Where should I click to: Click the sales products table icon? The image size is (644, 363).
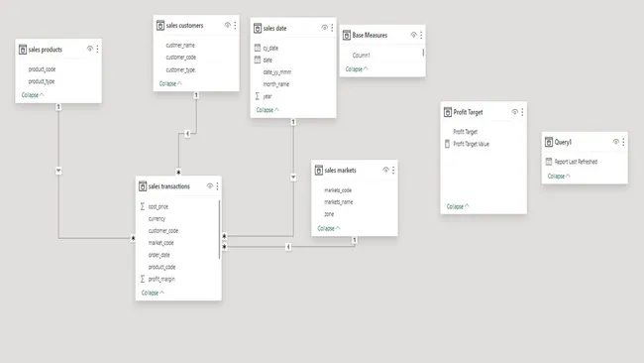[x=23, y=50]
